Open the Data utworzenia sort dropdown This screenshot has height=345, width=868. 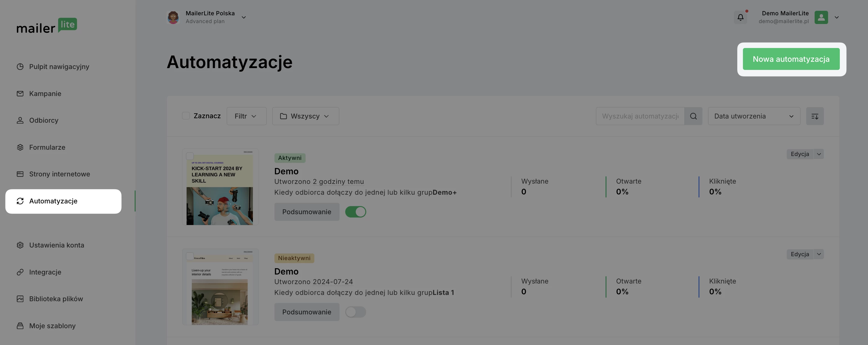(x=754, y=116)
